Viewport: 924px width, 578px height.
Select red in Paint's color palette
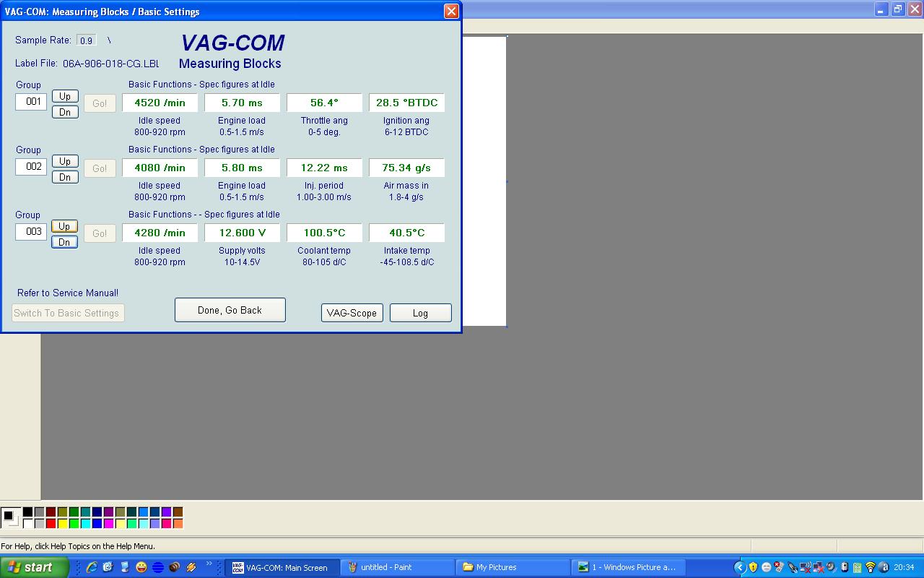tap(51, 524)
